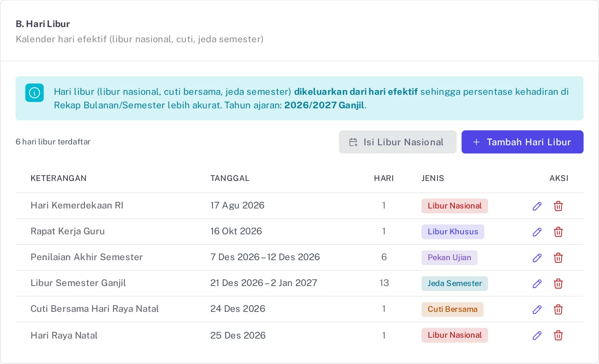The image size is (599, 364).
Task: Click the Hari column header
Action: 384,179
